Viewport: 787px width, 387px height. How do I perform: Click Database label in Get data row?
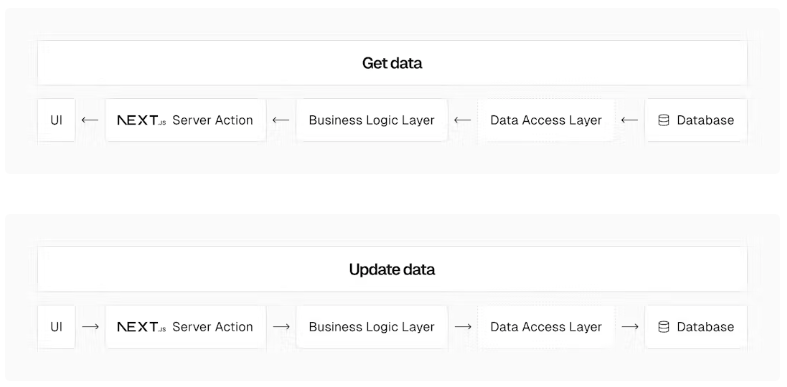pos(705,120)
